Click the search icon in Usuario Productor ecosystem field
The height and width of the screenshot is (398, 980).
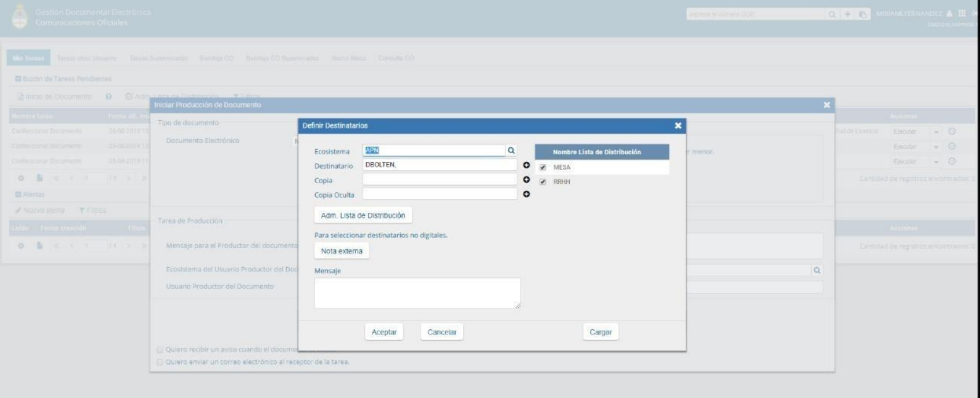point(817,270)
